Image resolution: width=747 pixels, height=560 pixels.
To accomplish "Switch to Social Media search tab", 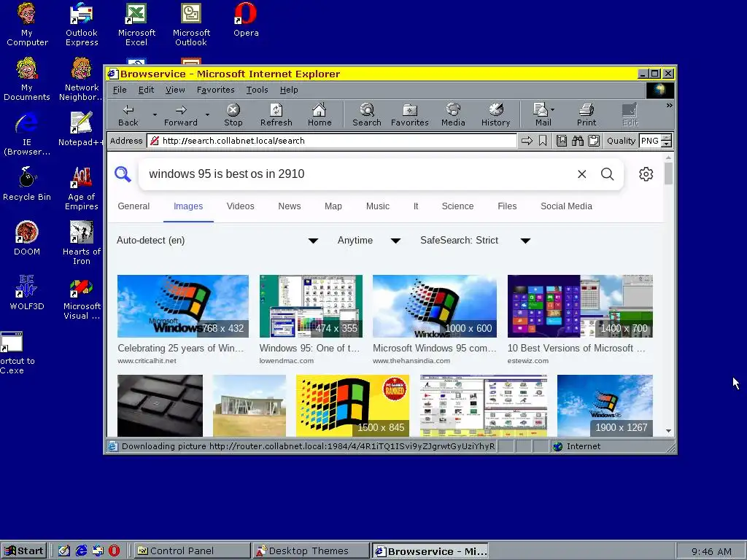I will [x=566, y=206].
